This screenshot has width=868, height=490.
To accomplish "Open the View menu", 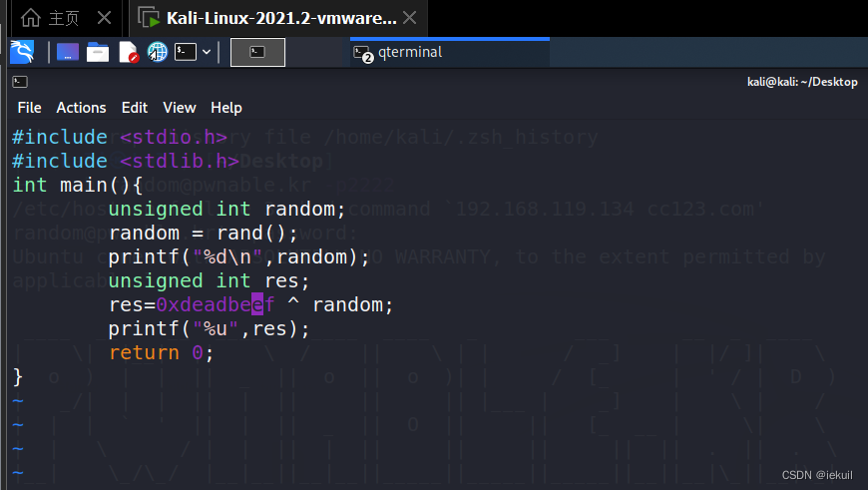I will [x=180, y=108].
